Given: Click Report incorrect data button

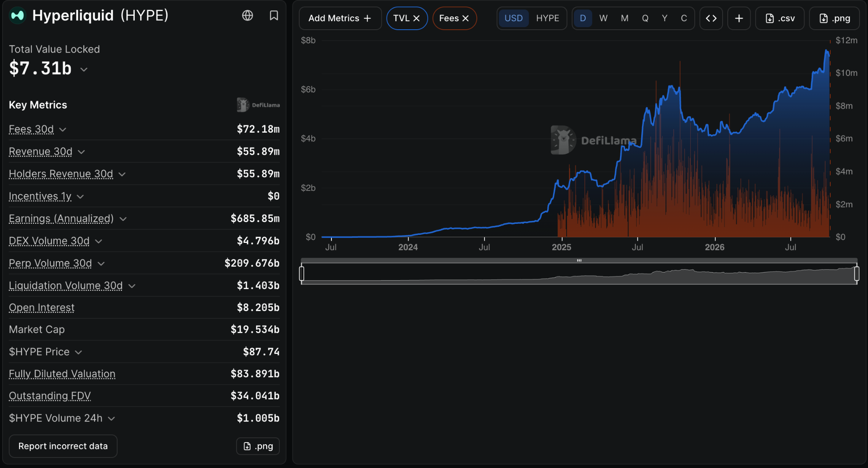Looking at the screenshot, I should tap(63, 446).
